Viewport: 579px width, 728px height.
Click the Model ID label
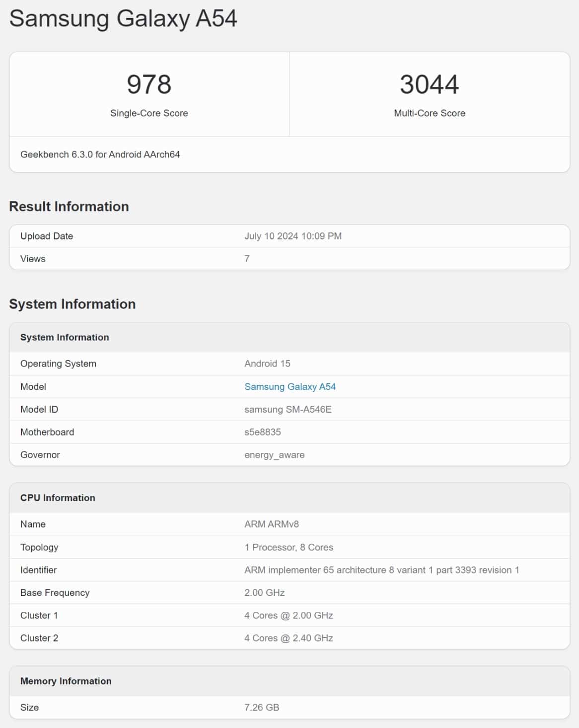click(39, 409)
